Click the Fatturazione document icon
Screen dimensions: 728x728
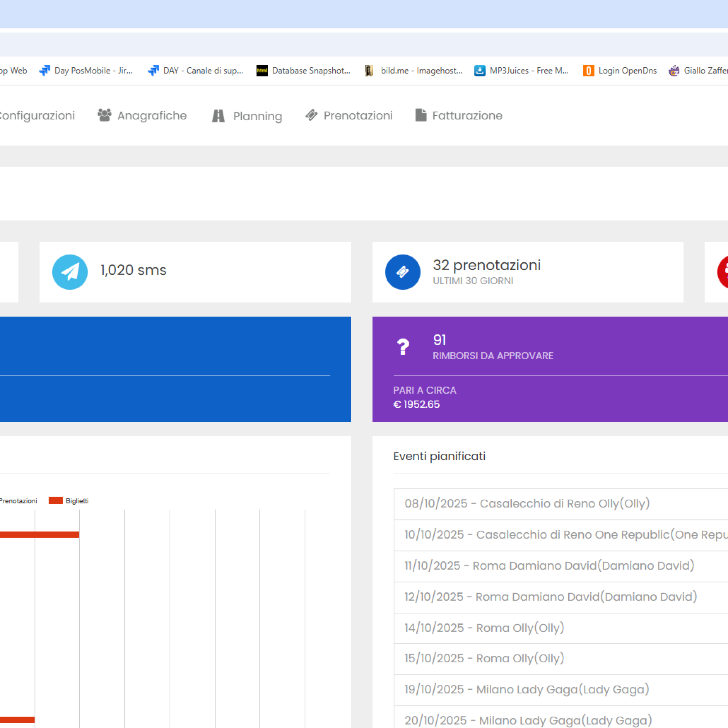(421, 115)
